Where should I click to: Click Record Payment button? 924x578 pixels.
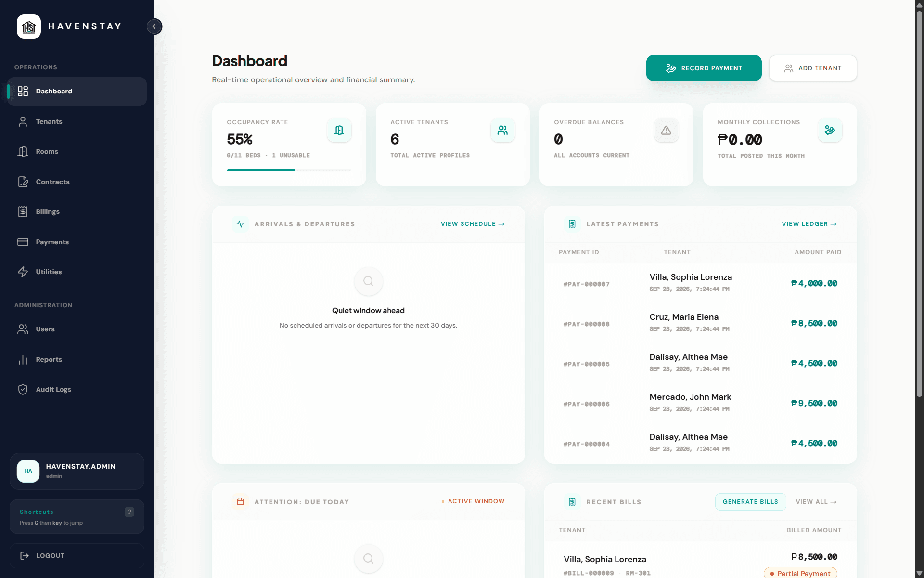point(704,68)
